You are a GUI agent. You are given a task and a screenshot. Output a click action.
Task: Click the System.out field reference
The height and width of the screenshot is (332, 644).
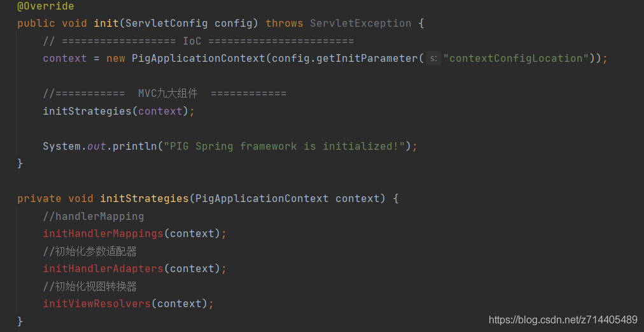(x=97, y=146)
